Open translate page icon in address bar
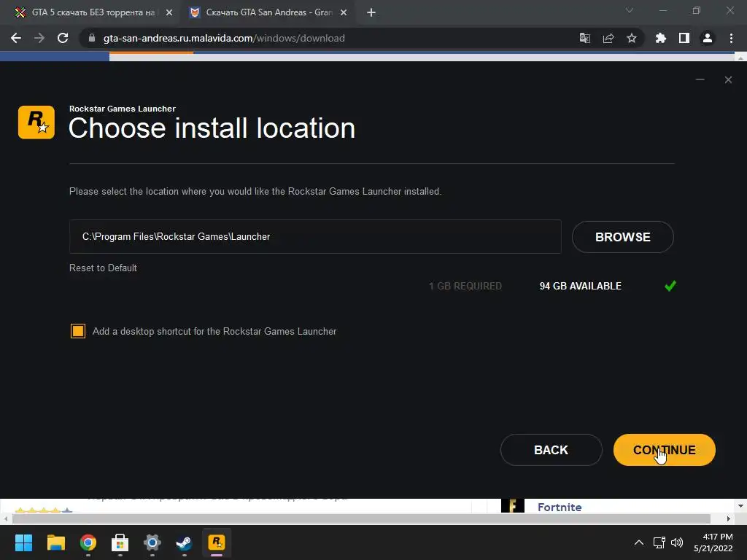The width and height of the screenshot is (747, 560). (x=584, y=38)
